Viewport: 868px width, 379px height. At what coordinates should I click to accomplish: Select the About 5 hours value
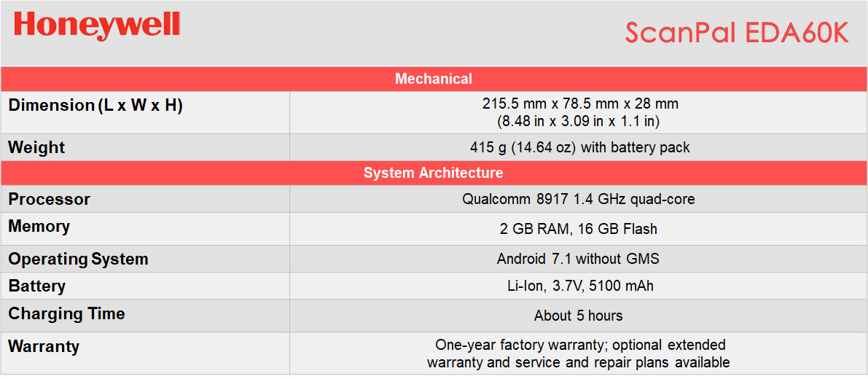tap(579, 316)
